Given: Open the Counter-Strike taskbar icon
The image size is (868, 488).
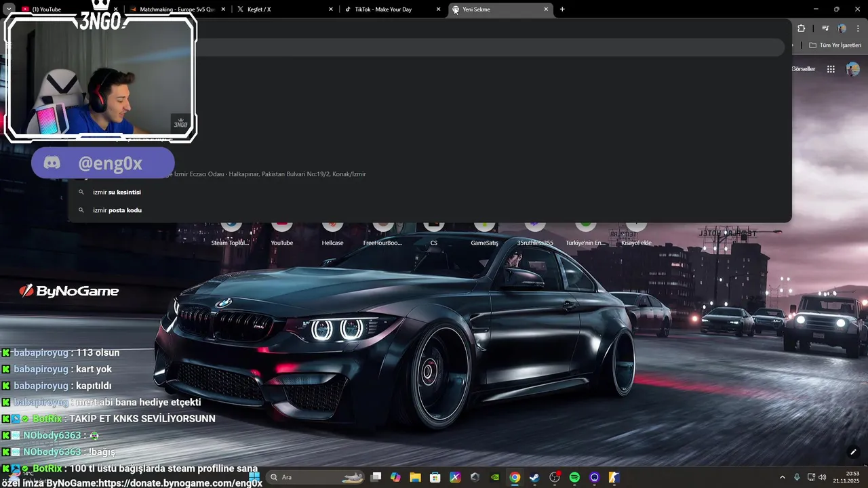Looking at the screenshot, I should 614,477.
